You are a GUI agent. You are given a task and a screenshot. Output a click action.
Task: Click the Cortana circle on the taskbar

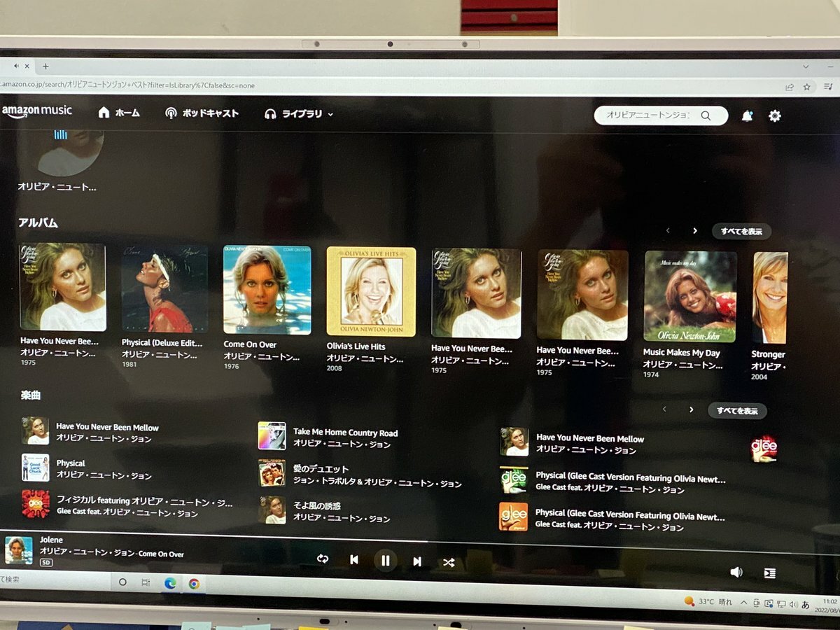click(122, 582)
